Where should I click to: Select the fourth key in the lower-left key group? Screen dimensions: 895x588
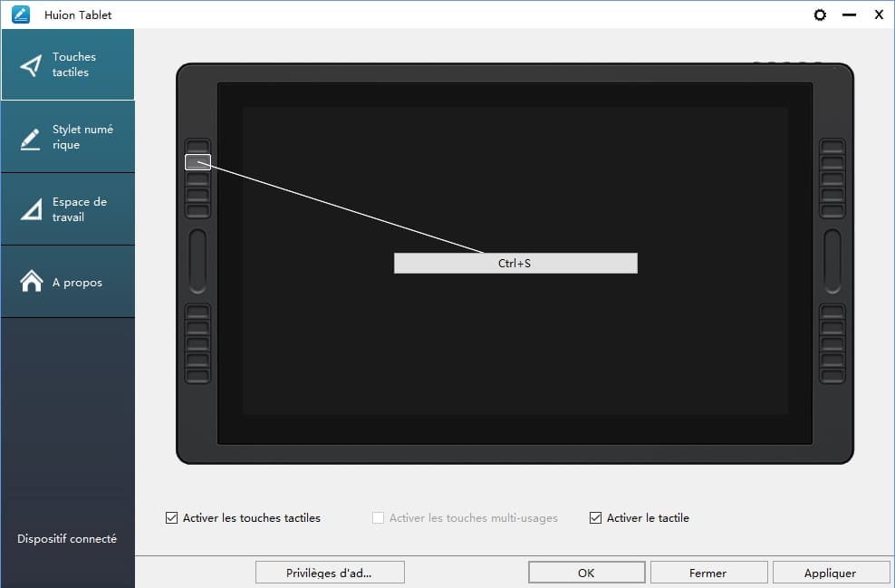pyautogui.click(x=198, y=360)
